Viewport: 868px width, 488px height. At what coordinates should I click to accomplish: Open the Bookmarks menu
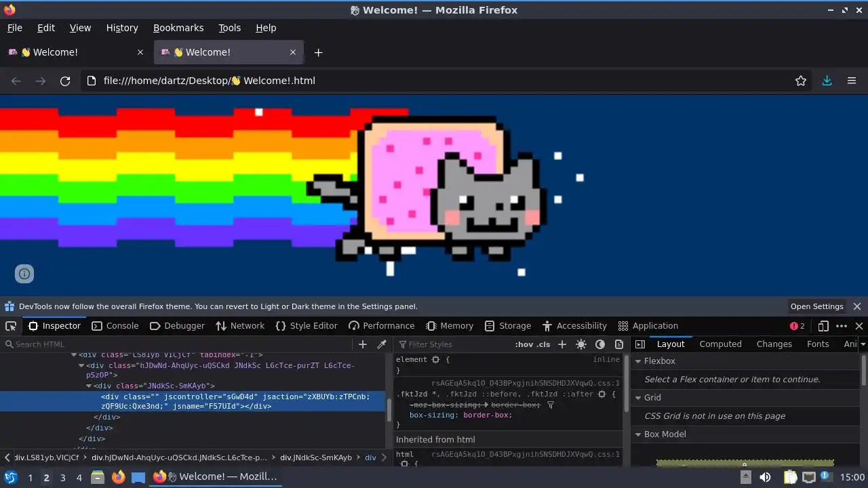178,28
